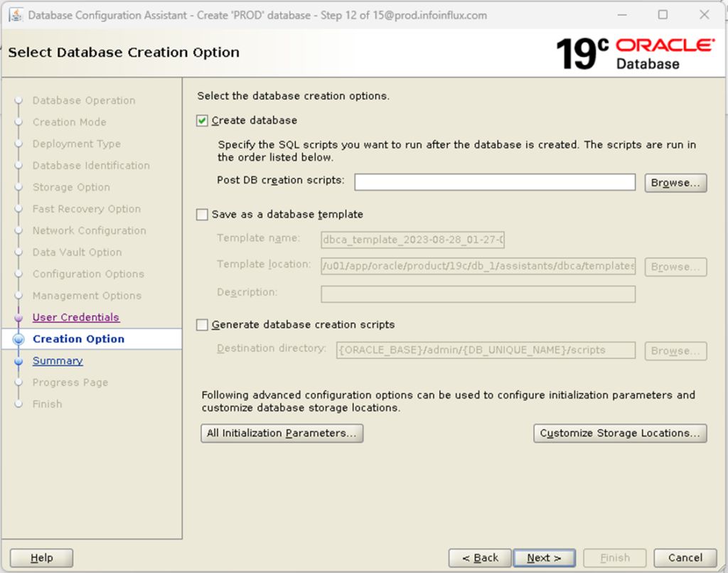
Task: Select the Progress Page step label
Action: 70,382
